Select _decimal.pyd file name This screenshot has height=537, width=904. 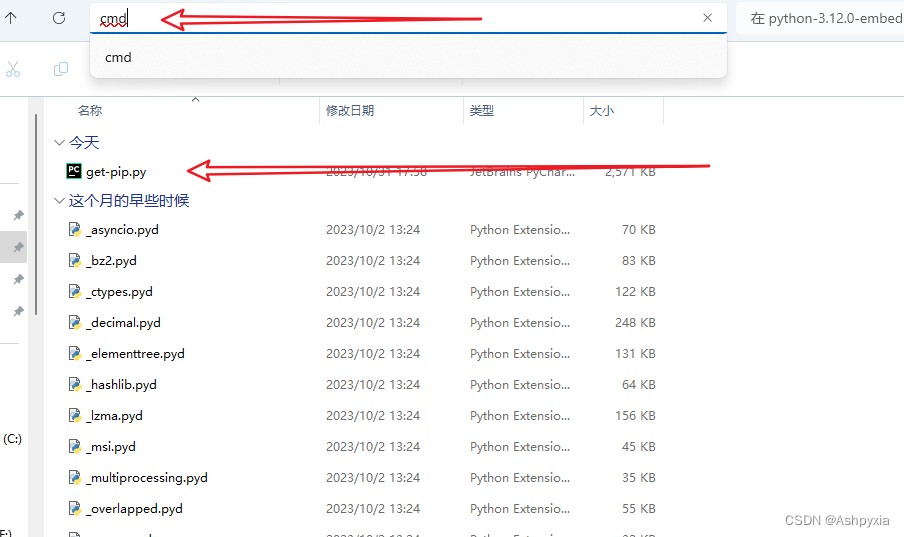(123, 322)
